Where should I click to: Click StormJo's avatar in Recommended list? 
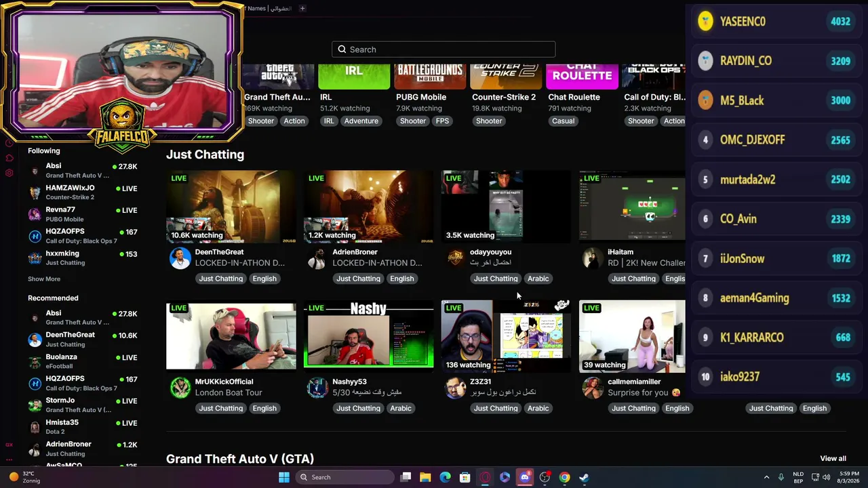35,405
